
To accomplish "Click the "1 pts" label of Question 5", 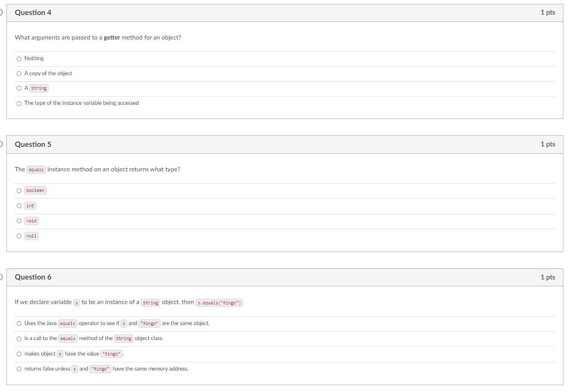I will click(x=548, y=144).
